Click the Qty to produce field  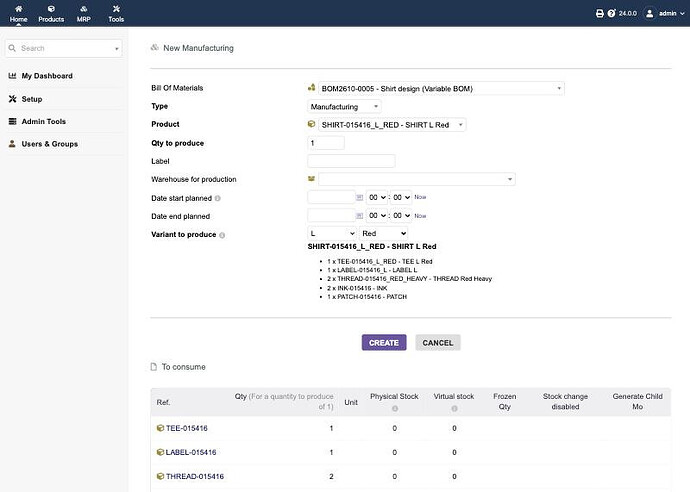(326, 143)
